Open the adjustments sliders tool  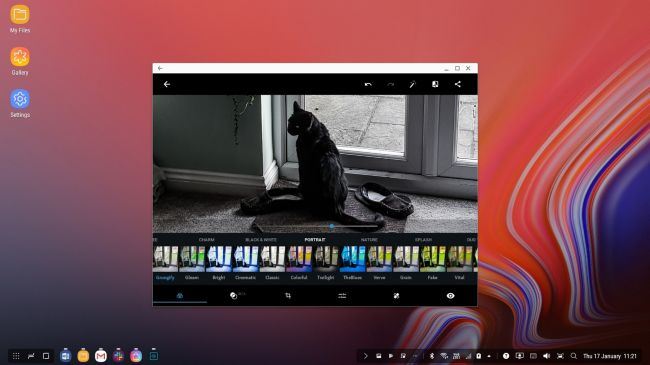(342, 296)
